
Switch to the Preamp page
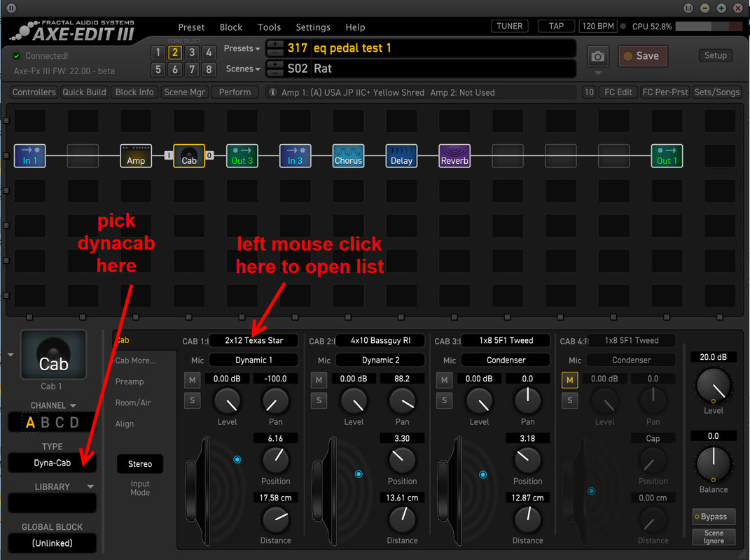130,381
